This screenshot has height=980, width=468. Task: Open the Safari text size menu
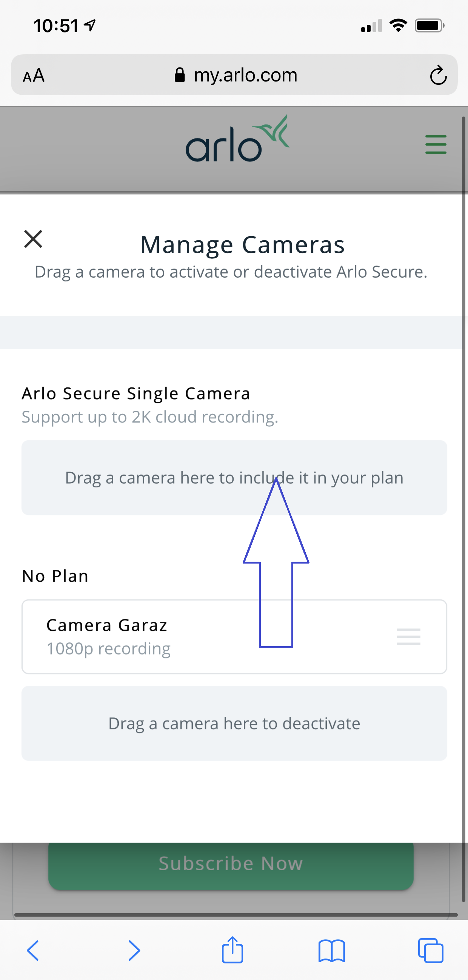[x=34, y=75]
